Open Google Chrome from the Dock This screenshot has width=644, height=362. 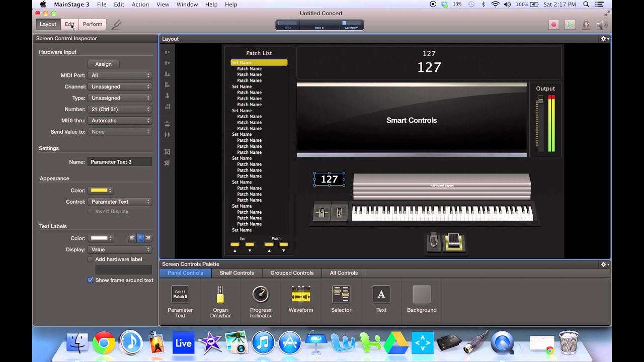[x=103, y=343]
